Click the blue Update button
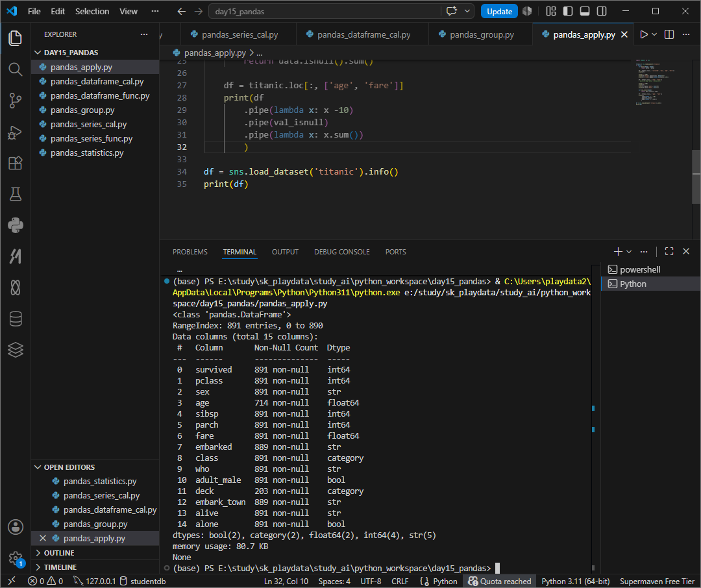The width and height of the screenshot is (701, 588). click(x=499, y=11)
